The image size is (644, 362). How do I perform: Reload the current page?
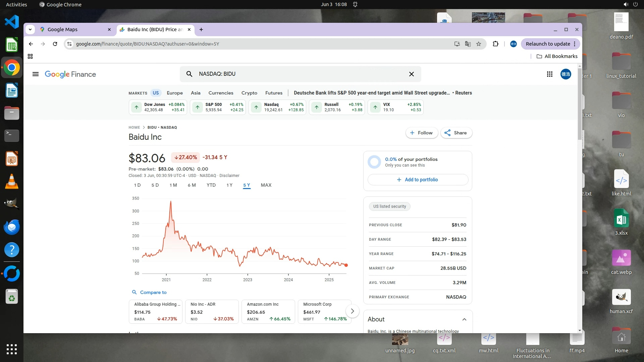point(55,44)
